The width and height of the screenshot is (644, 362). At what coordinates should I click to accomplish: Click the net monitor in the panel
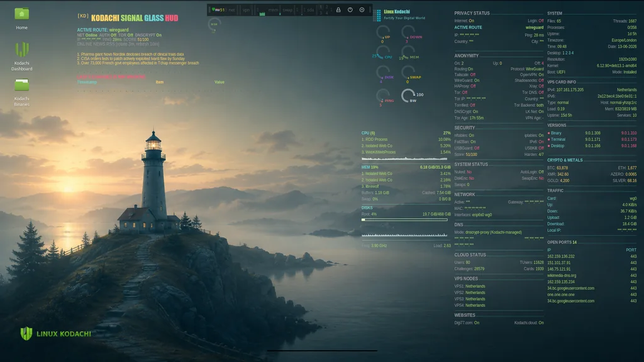pos(231,10)
